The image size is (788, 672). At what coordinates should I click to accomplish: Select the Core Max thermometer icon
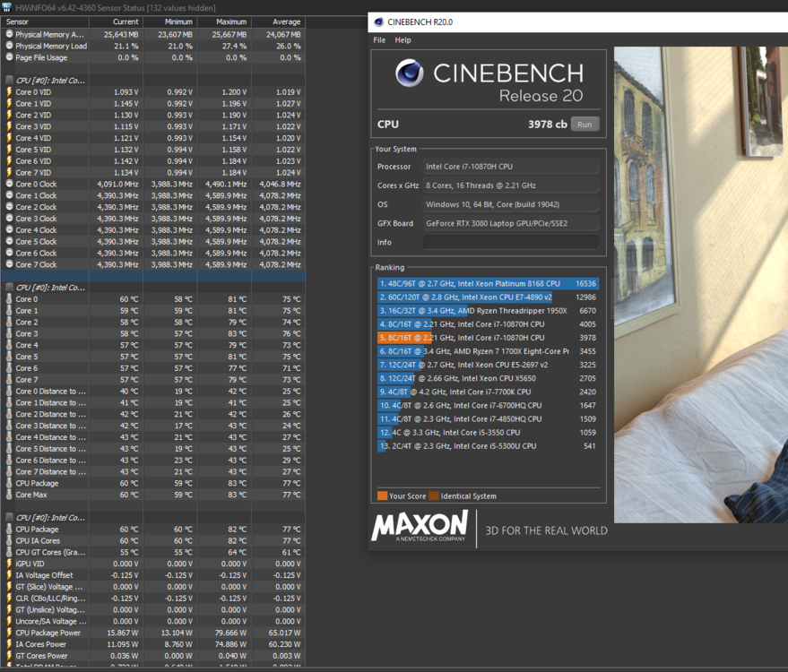tap(9, 495)
